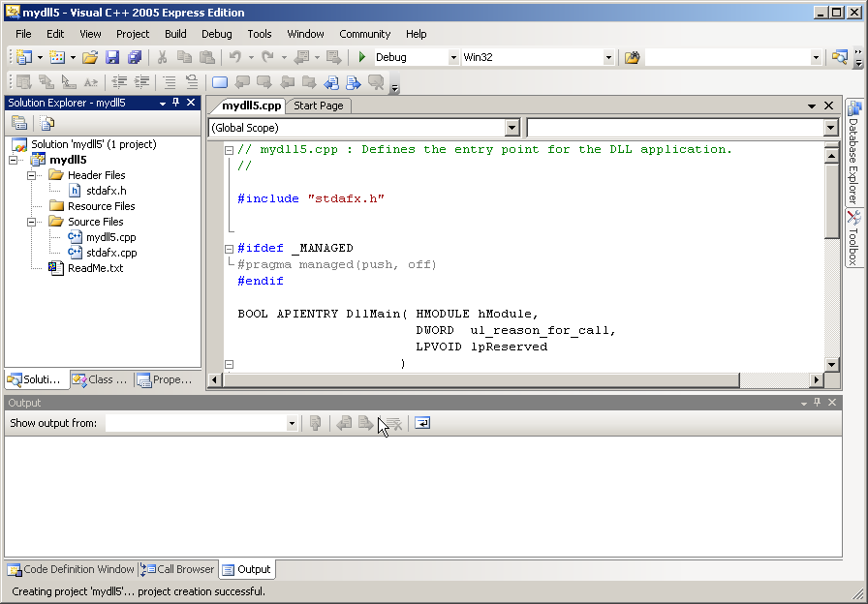Toggle a bookmark with the blue rectangle icon

[220, 82]
